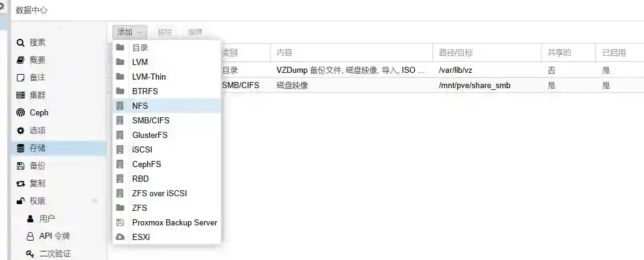Click the search magnifier icon in sidebar
This screenshot has height=260, width=644.
(21, 43)
